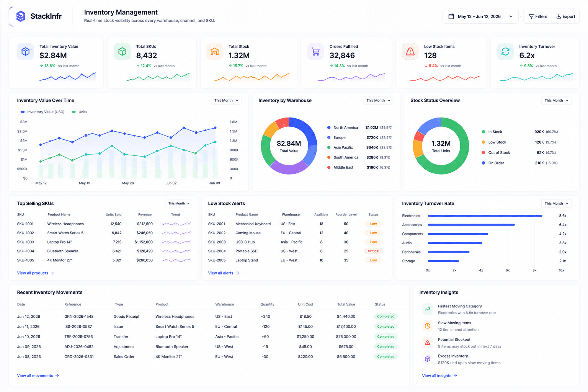
Task: Click the Total Inventory Value sparkline chart
Action: click(x=67, y=77)
